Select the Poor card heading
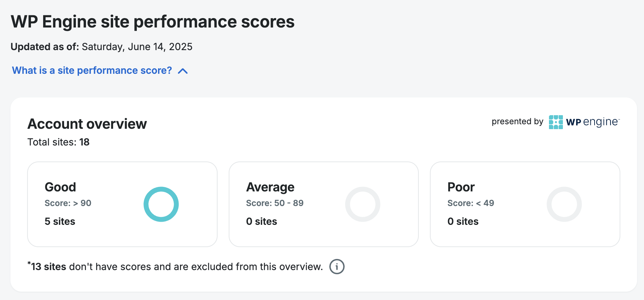Image resolution: width=644 pixels, height=300 pixels. click(x=461, y=187)
